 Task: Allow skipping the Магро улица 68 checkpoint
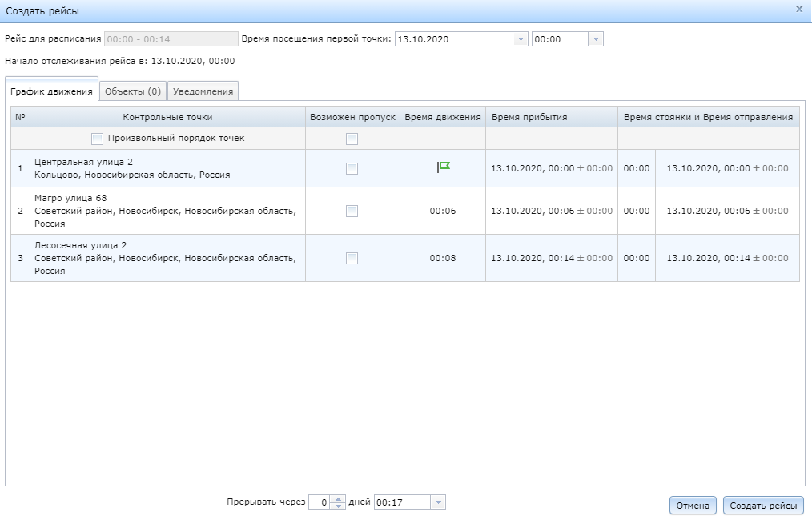click(x=353, y=209)
